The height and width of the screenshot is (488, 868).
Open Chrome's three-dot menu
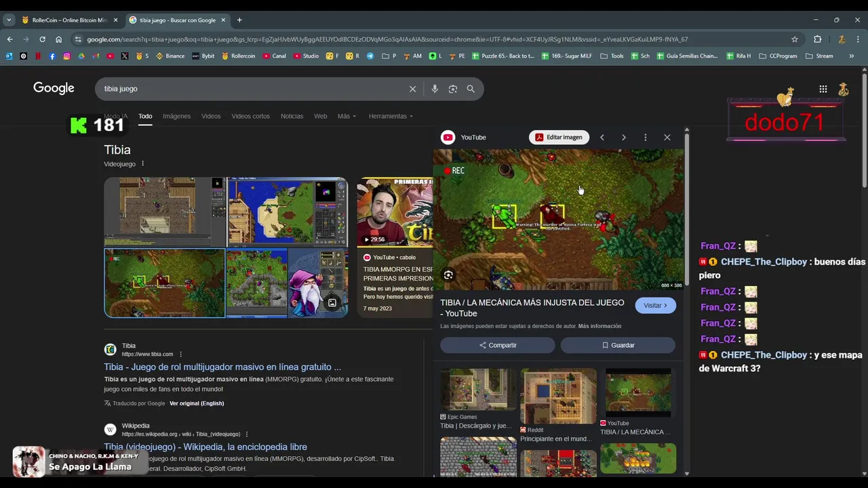click(858, 39)
